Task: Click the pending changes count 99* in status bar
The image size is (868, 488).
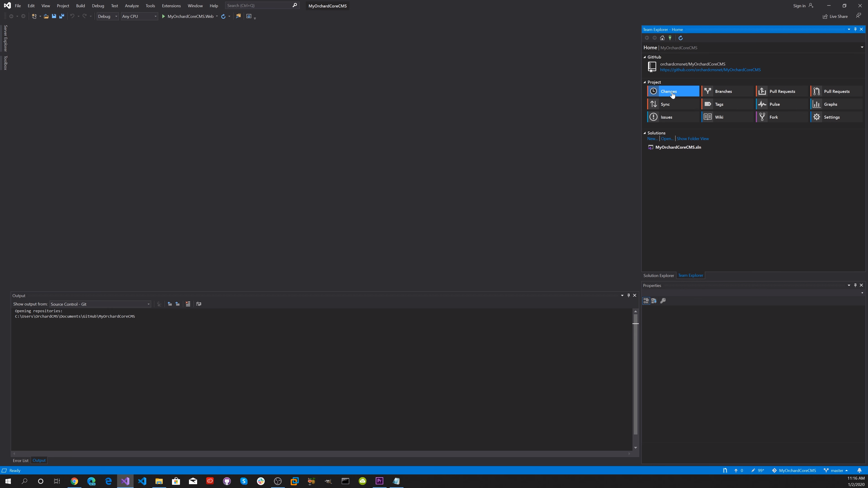Action: pyautogui.click(x=758, y=470)
